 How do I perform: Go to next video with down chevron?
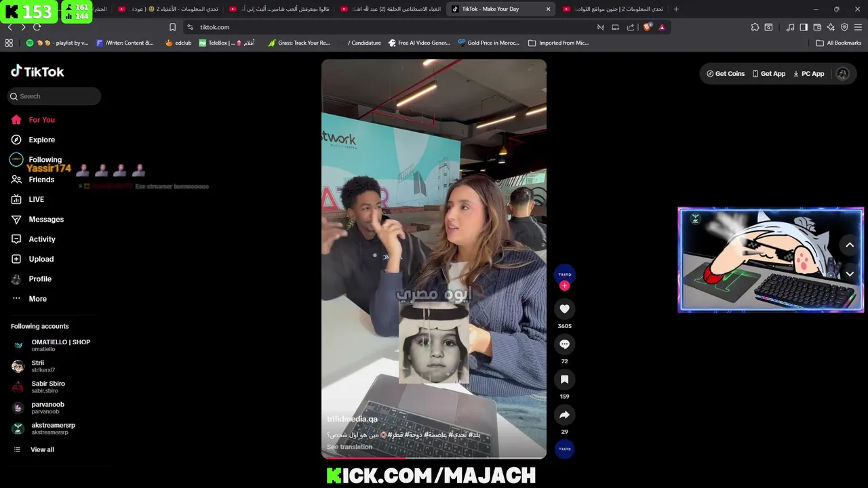(x=850, y=274)
